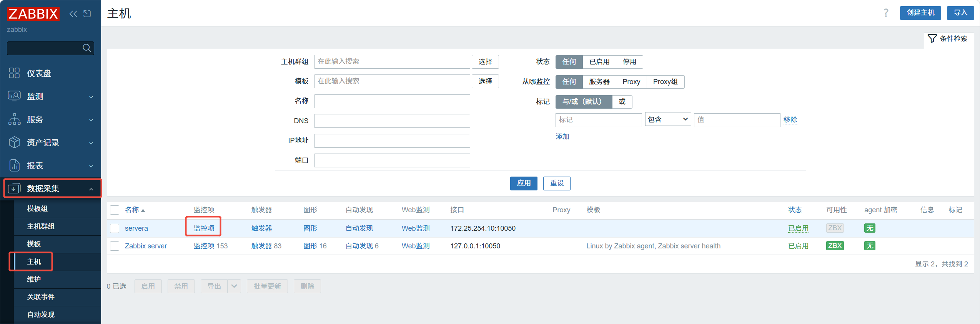Focus the 标记 tag name input

[x=599, y=120]
